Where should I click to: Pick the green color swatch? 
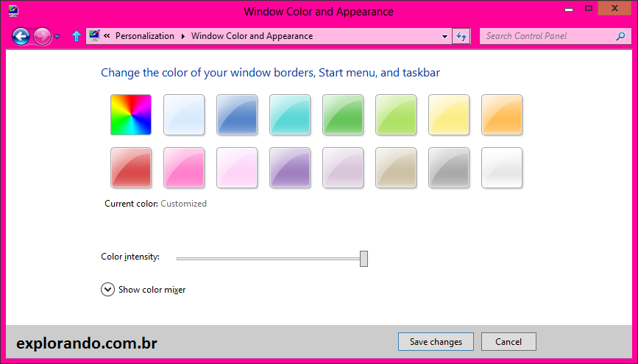[x=343, y=115]
